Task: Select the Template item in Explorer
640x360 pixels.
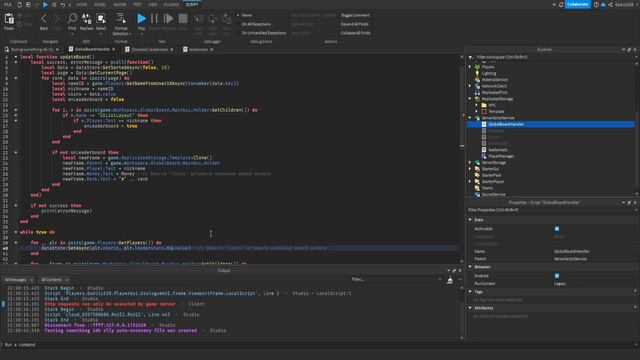Action: click(496, 111)
